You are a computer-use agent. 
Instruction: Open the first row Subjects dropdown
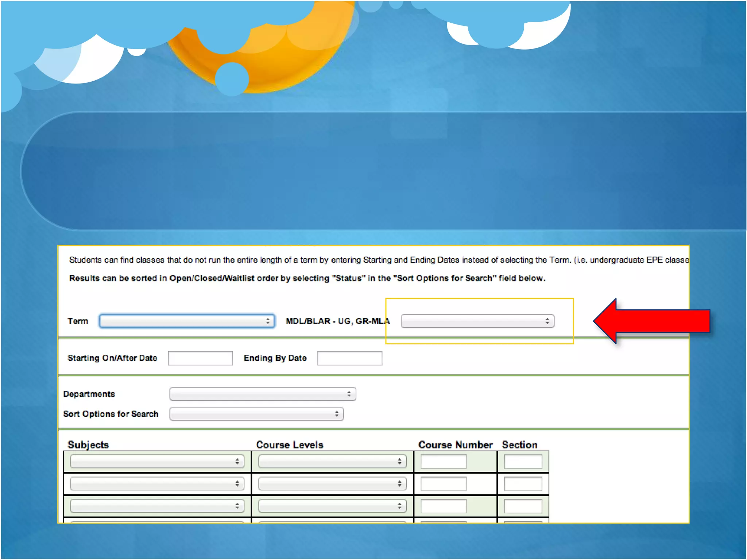click(x=157, y=462)
